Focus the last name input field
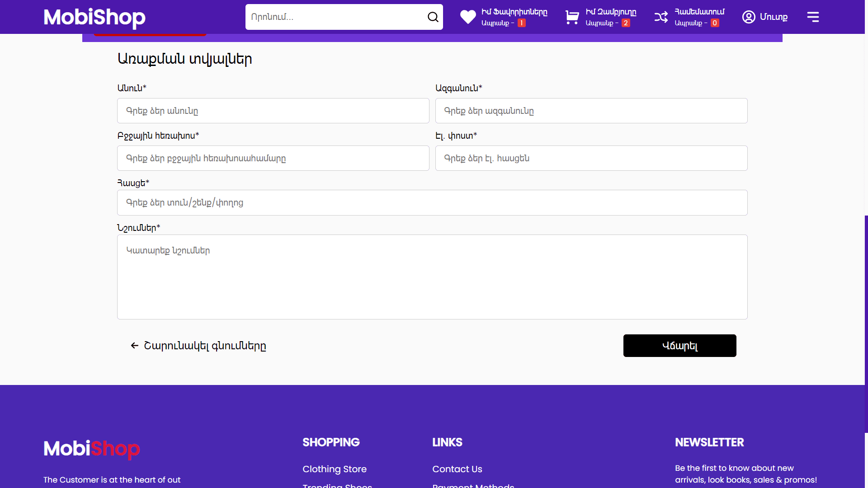The image size is (868, 488). pos(591,111)
